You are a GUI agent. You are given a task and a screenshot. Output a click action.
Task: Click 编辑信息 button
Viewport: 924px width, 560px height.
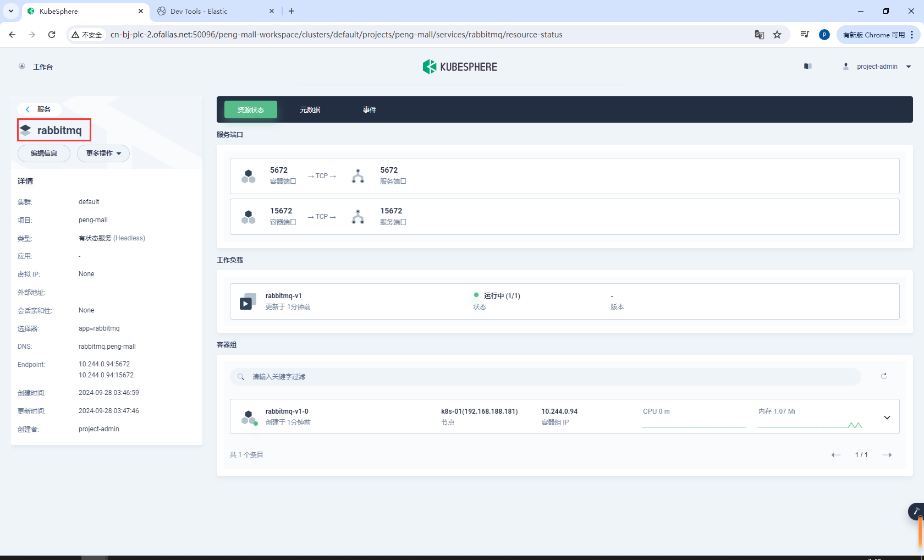[x=44, y=153]
